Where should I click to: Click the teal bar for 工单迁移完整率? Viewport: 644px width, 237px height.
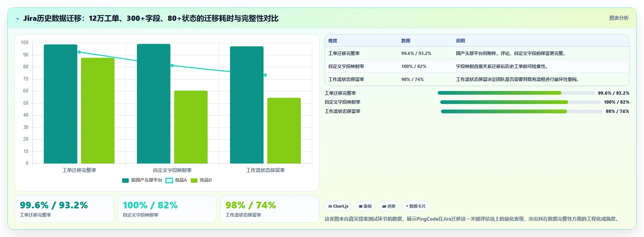61,104
